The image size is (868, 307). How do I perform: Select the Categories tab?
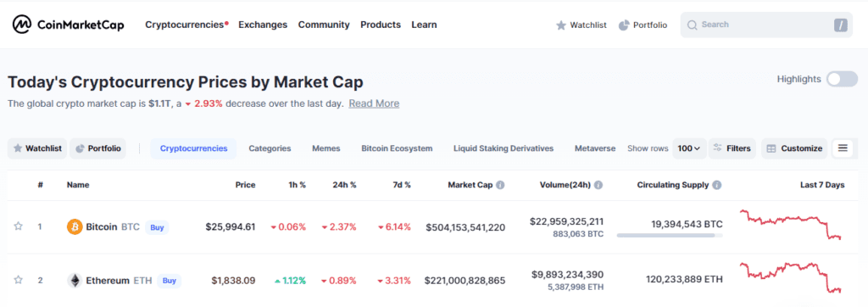click(x=270, y=148)
